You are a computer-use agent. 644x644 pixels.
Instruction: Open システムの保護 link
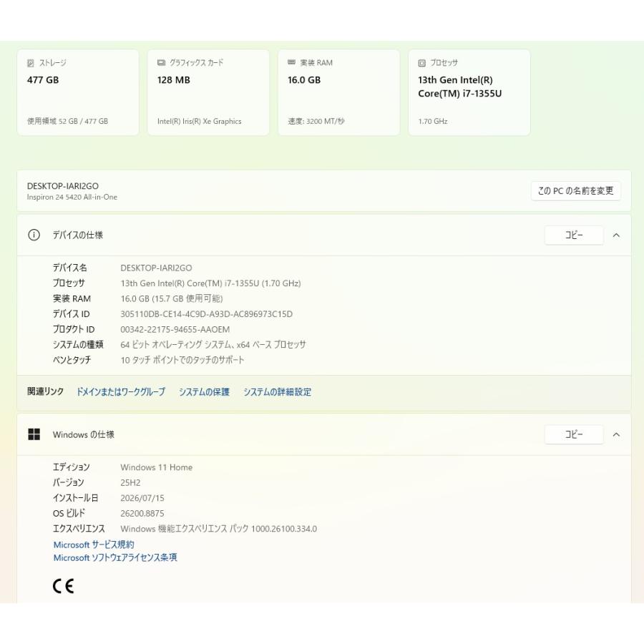coord(204,392)
